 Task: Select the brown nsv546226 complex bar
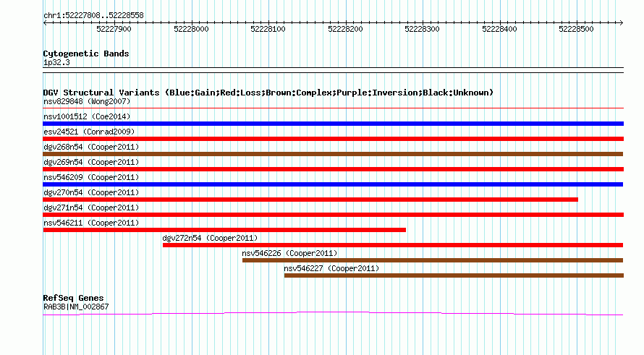433,260
